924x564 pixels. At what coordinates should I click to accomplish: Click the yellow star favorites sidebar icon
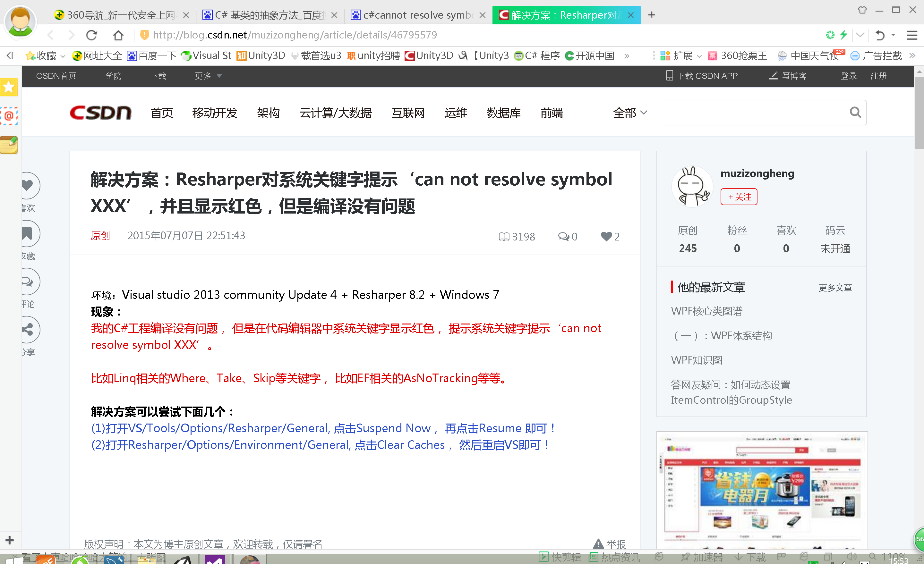pos(9,87)
